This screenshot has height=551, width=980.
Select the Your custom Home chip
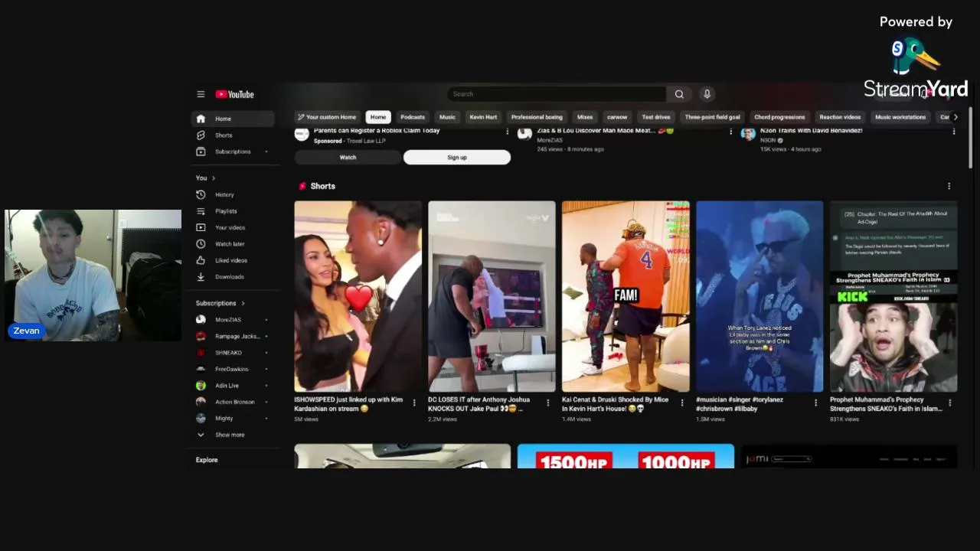coord(327,117)
